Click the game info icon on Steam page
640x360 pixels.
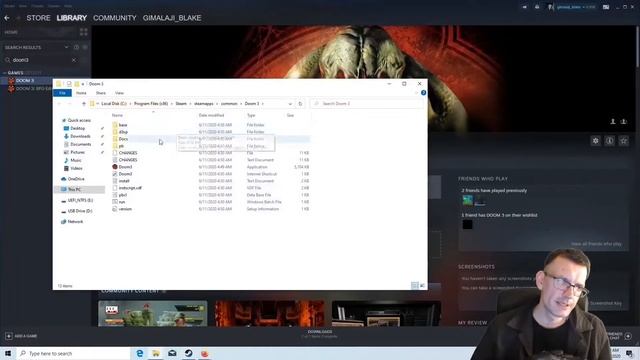tap(610, 141)
